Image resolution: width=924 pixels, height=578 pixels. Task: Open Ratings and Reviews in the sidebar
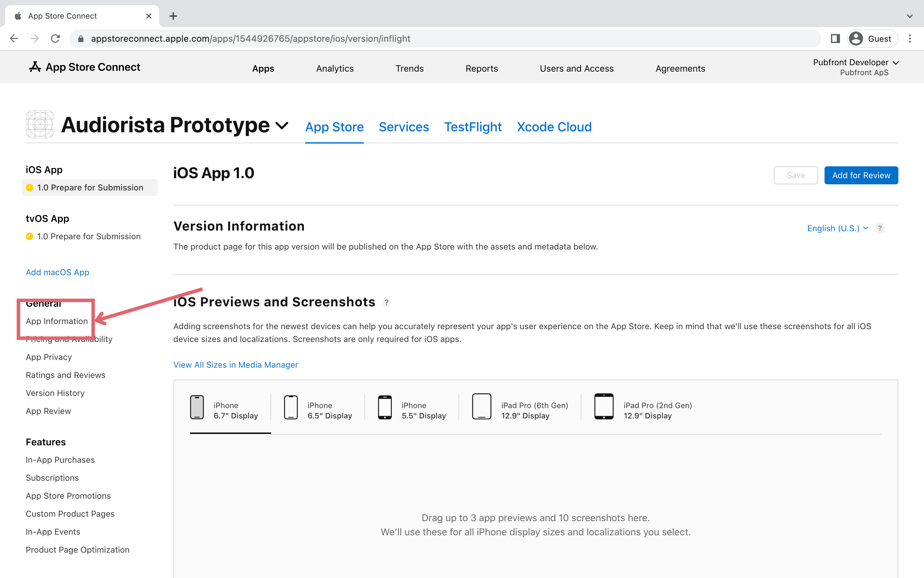coord(65,375)
